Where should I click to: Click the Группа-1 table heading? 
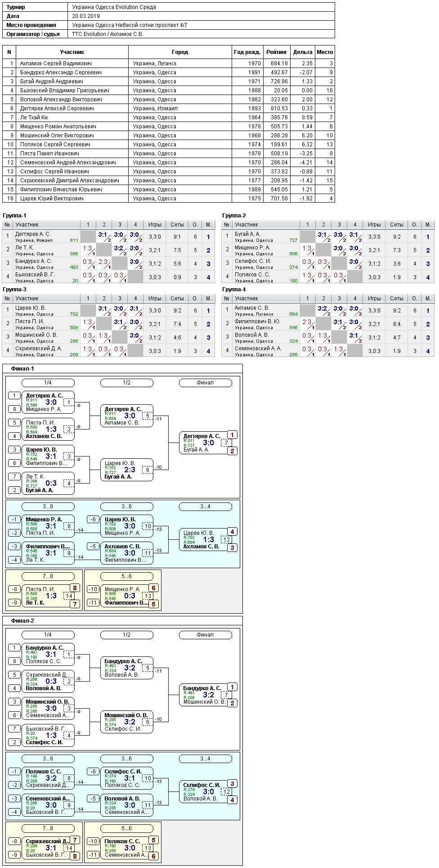[14, 216]
